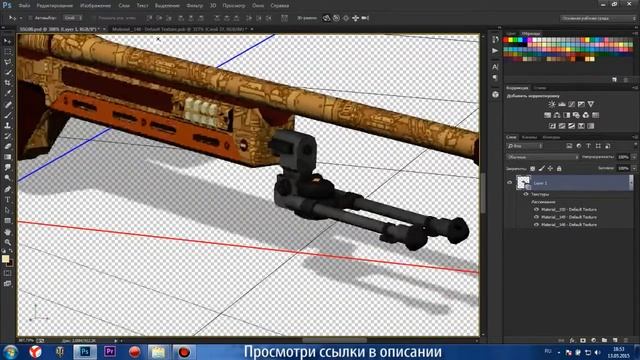The image size is (640, 360).
Task: Open the layer filter kind dropdown
Action: 524,146
